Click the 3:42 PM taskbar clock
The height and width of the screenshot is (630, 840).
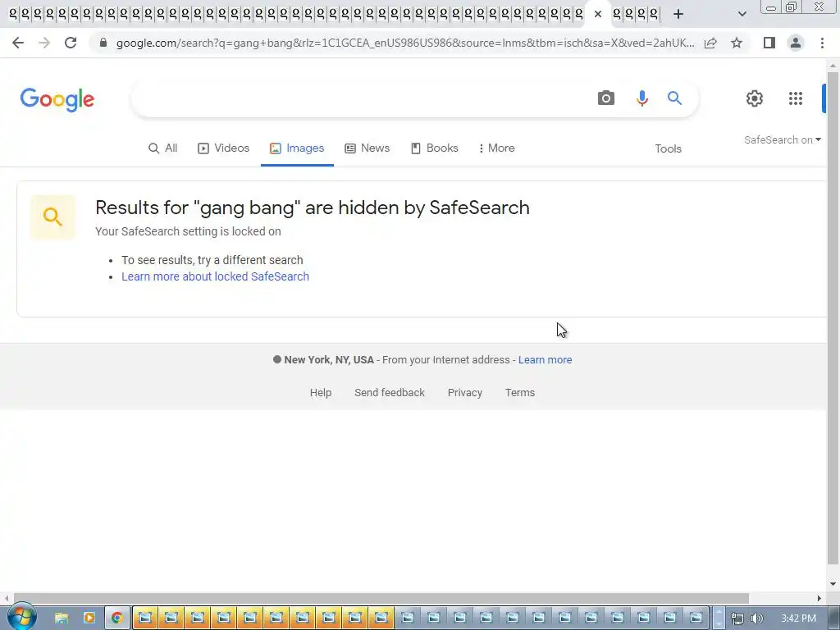click(x=798, y=619)
